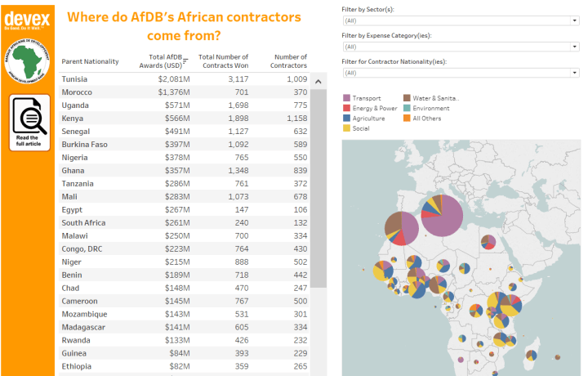Click the Egypt pie chart on map
This screenshot has height=376, width=588.
pos(488,242)
